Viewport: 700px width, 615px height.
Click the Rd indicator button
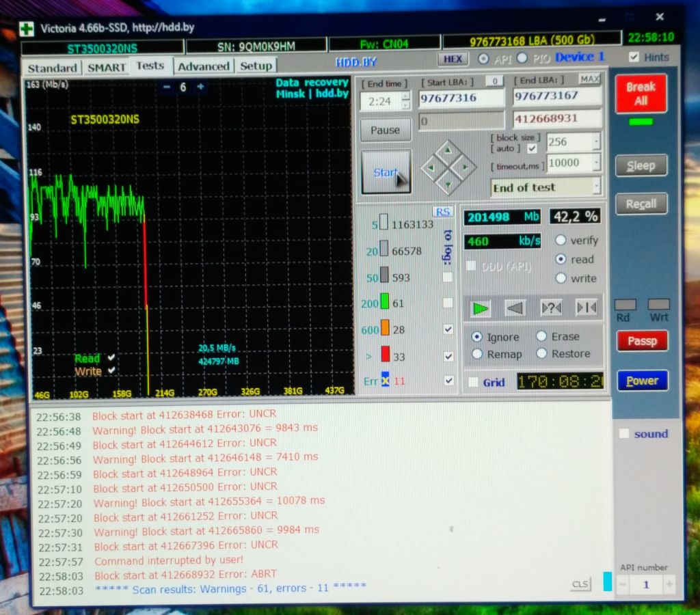click(625, 305)
